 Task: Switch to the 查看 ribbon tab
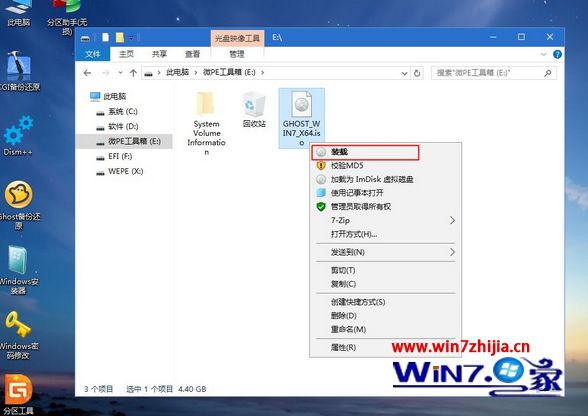click(192, 54)
